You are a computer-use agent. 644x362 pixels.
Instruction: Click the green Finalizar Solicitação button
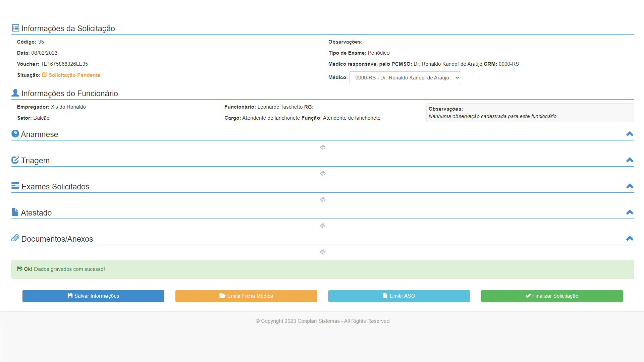pyautogui.click(x=552, y=296)
